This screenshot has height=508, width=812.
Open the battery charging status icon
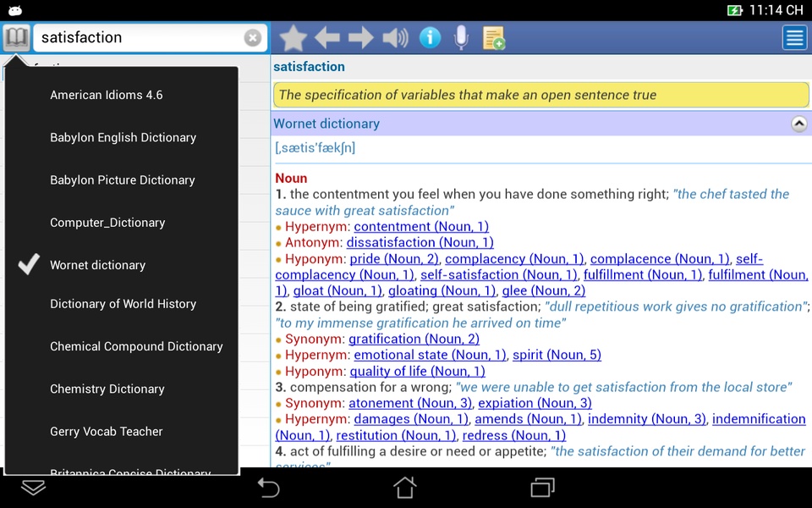pos(734,10)
